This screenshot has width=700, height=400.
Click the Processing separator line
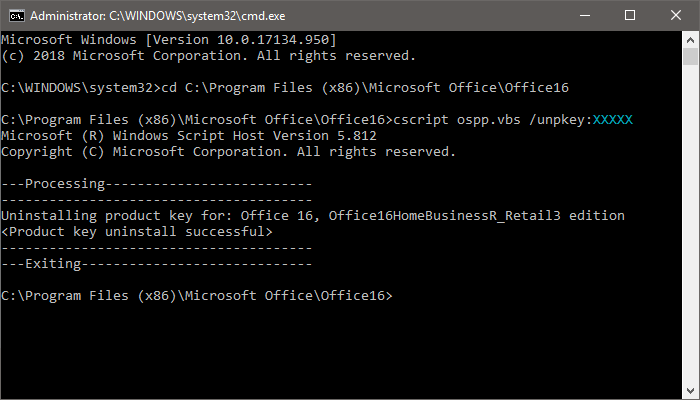tap(157, 184)
